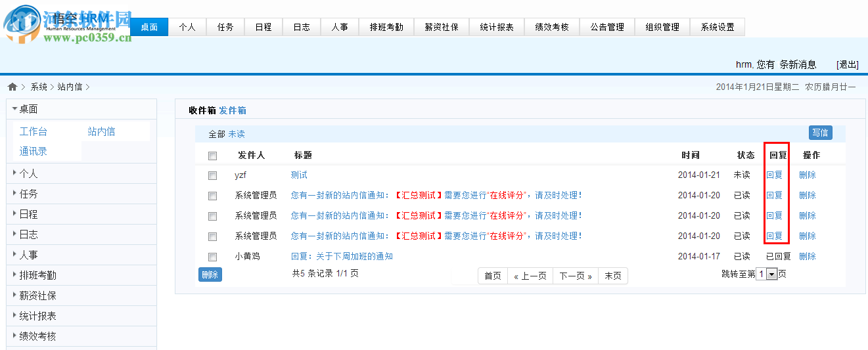This screenshot has width=868, height=350.
Task: Click the 共5 条记录 1/1 页 summary text
Action: pos(325,274)
